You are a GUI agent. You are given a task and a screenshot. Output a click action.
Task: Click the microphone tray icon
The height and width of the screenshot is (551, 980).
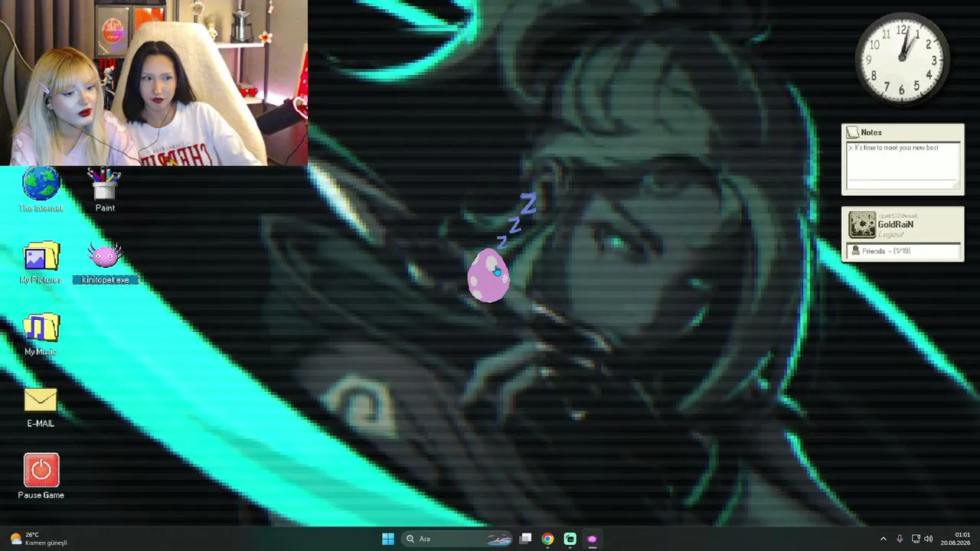point(900,539)
